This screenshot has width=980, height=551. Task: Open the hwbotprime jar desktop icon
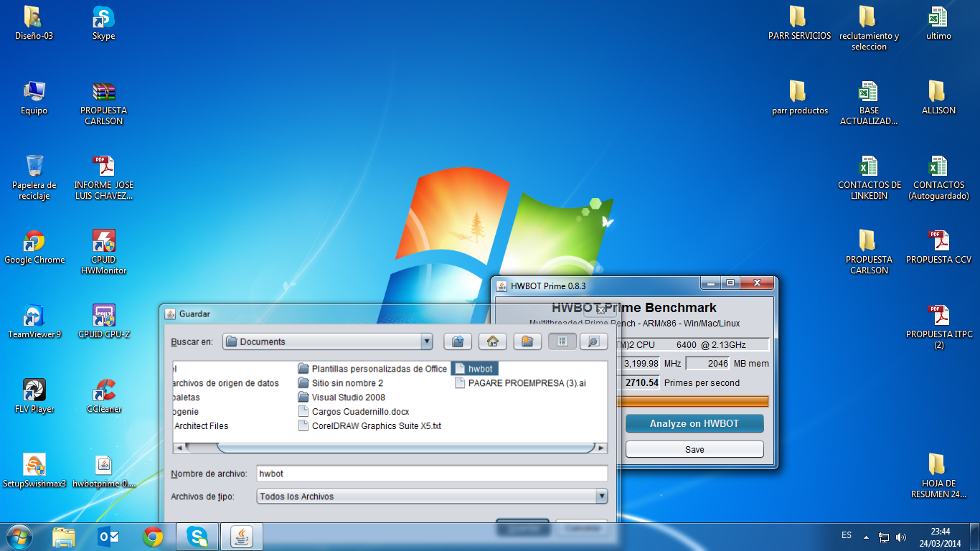click(x=103, y=471)
